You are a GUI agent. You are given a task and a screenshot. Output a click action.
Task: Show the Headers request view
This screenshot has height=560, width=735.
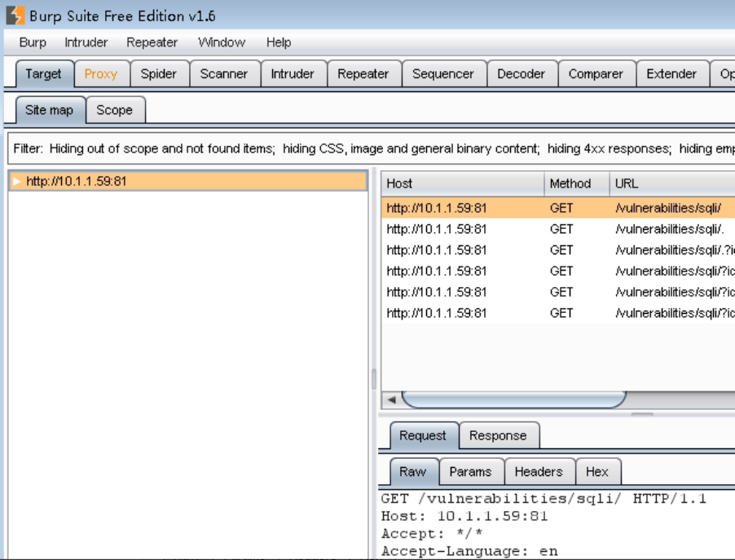click(539, 472)
